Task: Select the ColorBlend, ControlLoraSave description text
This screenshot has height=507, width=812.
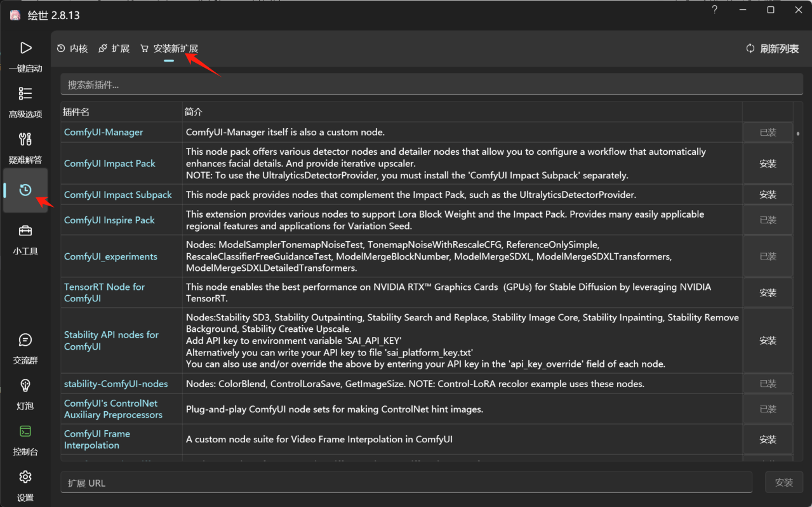Action: click(415, 383)
